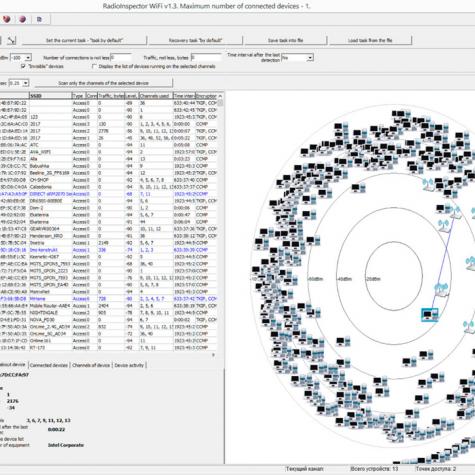Click the computer icon inside the -60dBm ring
Screen dimensions: 475x475
point(359,188)
